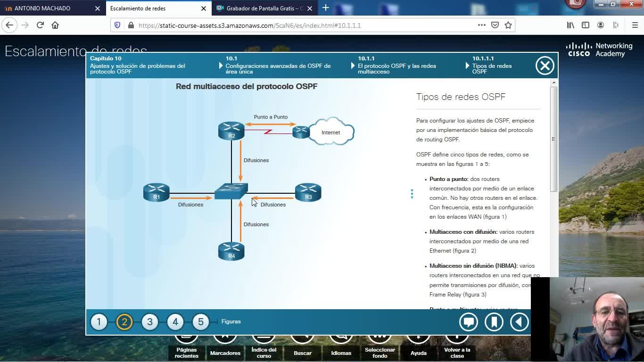Click the tracking protection shield icon

point(118,25)
